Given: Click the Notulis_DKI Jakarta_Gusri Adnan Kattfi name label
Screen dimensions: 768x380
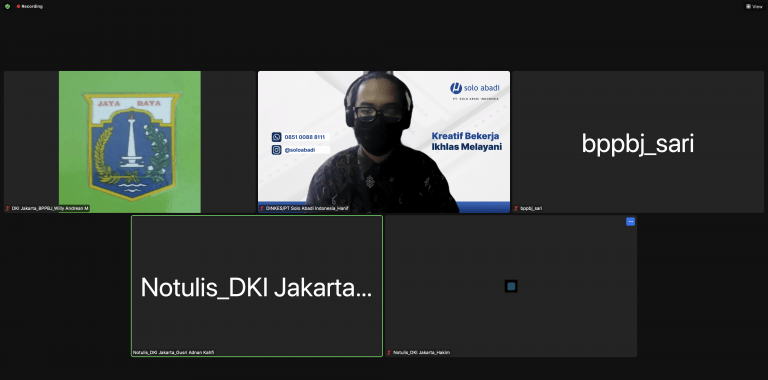Looking at the screenshot, I should (173, 353).
